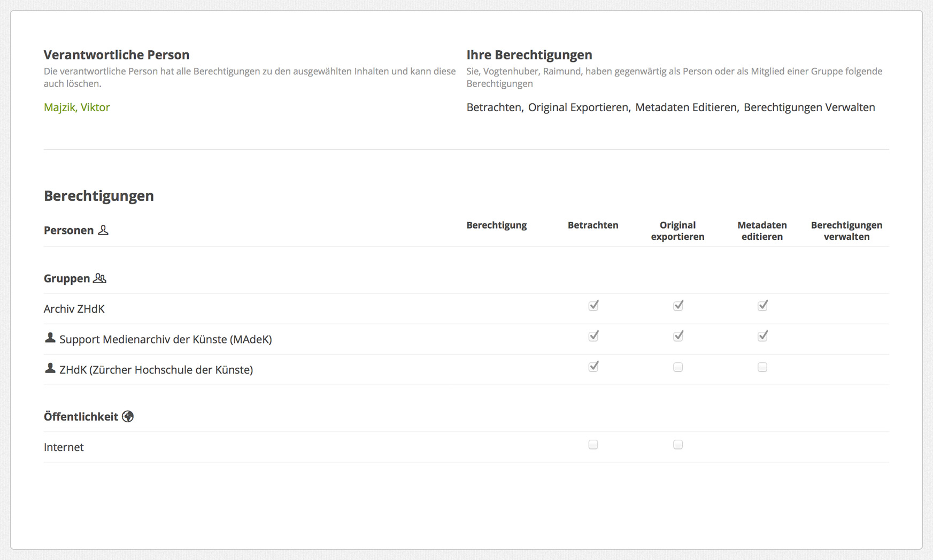Toggle Original exportieren for Support Medienarchiv
This screenshot has height=560, width=933.
coord(677,336)
